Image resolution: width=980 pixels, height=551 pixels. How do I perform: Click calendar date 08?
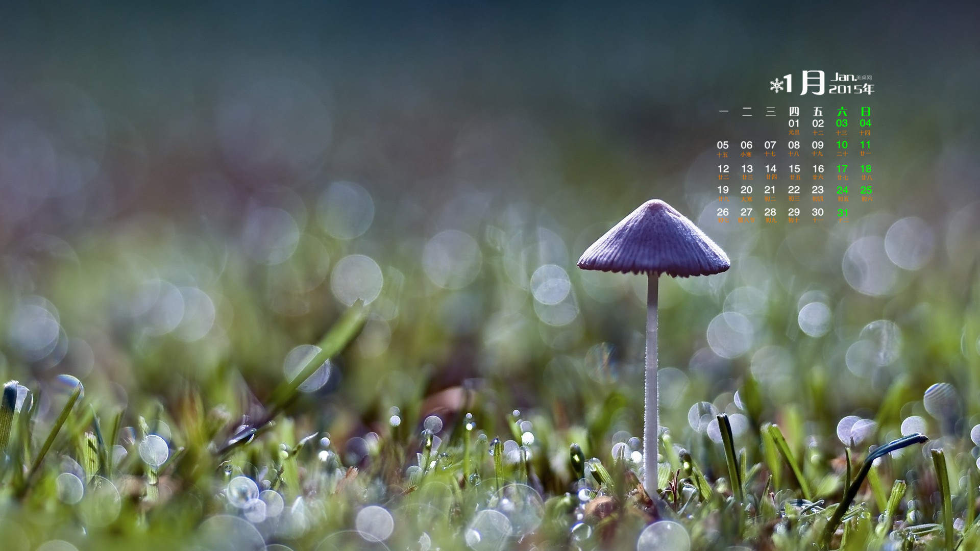[794, 145]
